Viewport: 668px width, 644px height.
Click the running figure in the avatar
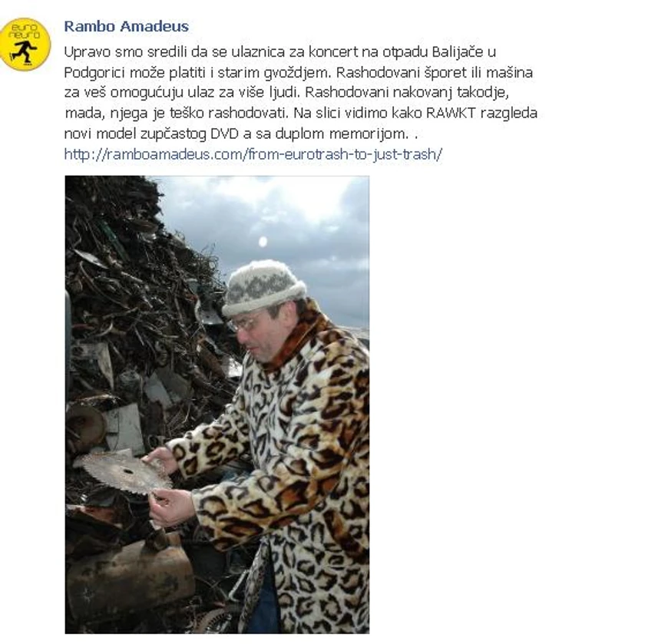(25, 53)
